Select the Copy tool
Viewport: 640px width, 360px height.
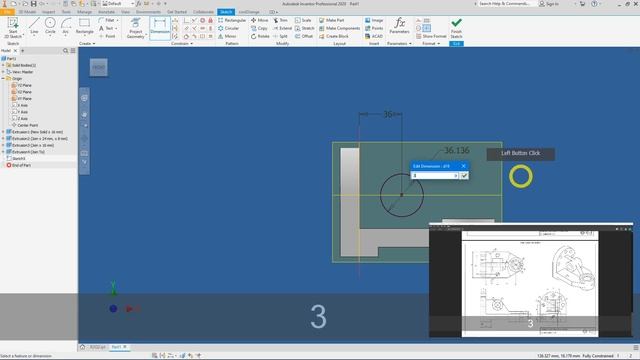point(259,28)
